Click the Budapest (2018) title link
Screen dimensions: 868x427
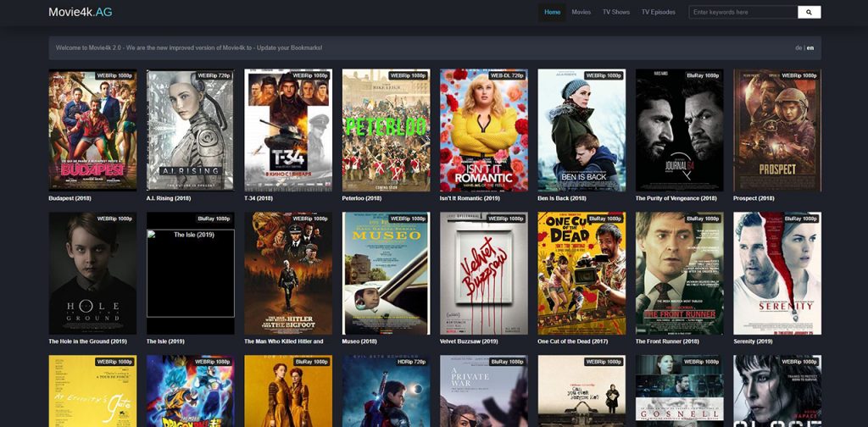pos(70,198)
